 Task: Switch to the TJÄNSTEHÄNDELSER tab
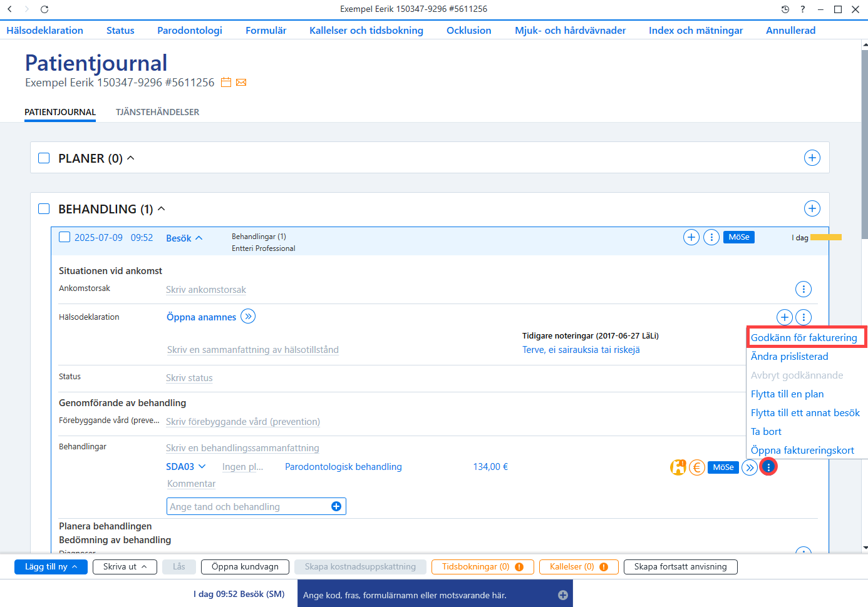[157, 112]
